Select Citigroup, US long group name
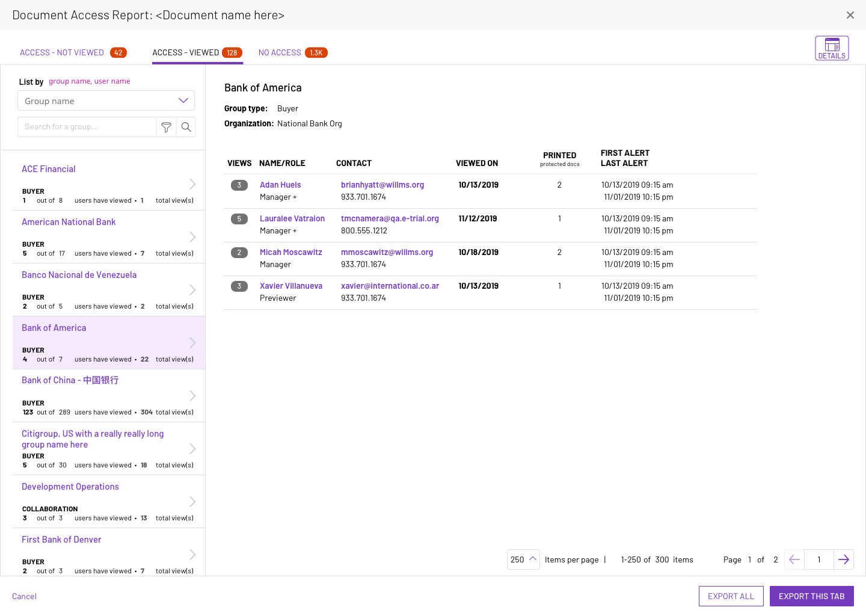This screenshot has height=616, width=866. (93, 439)
